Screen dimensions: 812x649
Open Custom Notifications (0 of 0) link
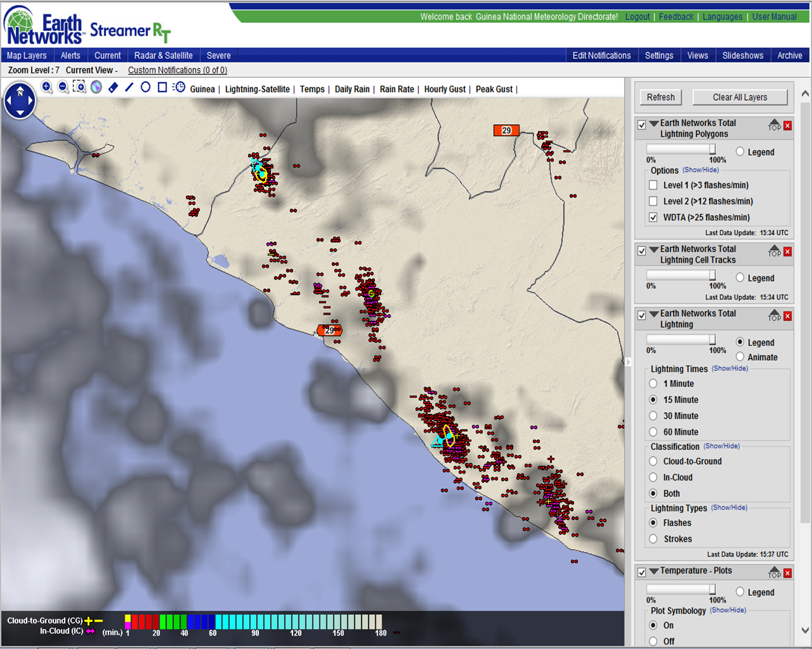click(177, 70)
